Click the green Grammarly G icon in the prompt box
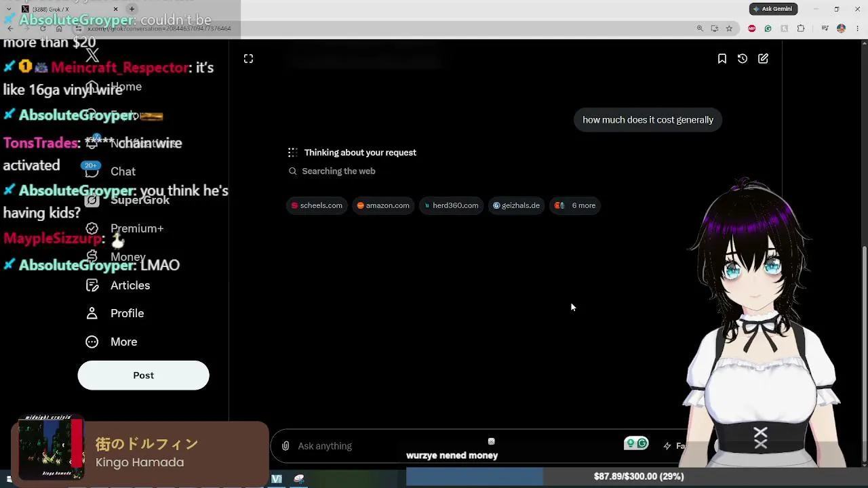868x488 pixels. click(642, 444)
